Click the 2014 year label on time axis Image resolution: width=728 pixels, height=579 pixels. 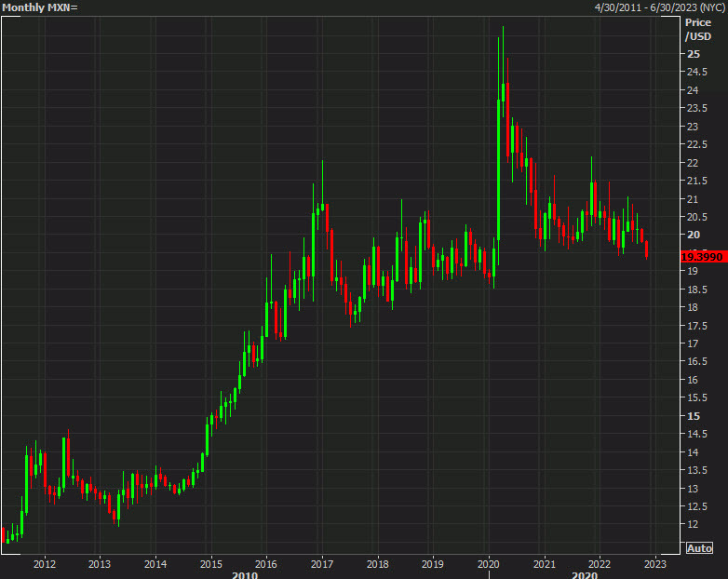pos(155,564)
